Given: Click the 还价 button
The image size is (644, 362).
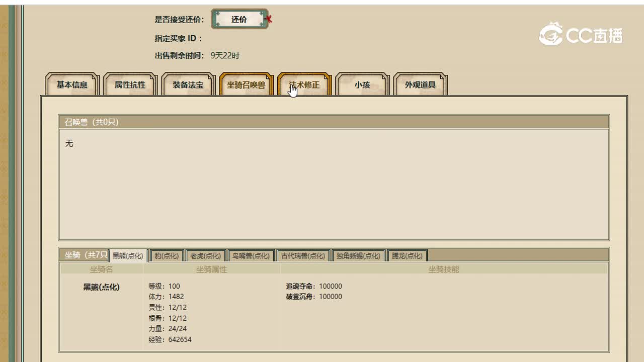Looking at the screenshot, I should point(239,19).
